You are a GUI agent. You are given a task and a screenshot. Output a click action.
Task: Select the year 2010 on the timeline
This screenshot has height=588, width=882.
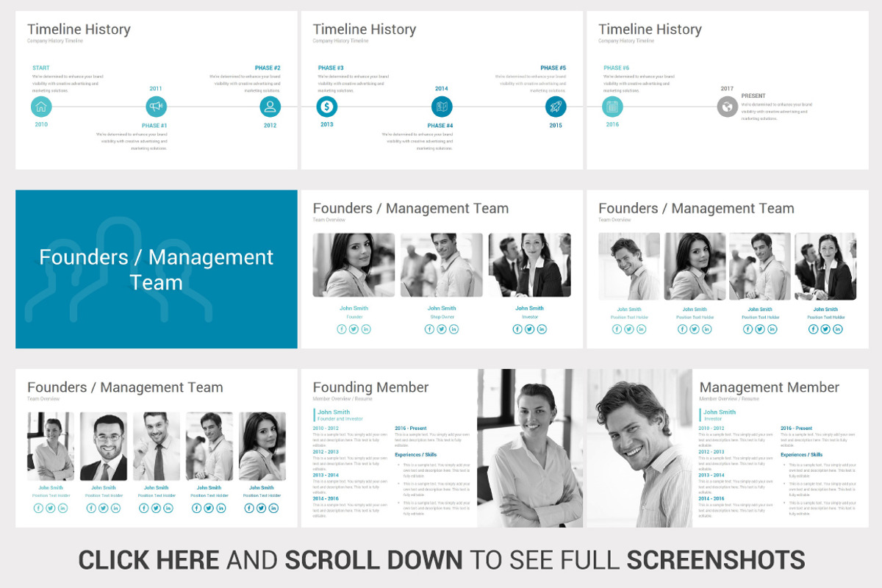(41, 125)
